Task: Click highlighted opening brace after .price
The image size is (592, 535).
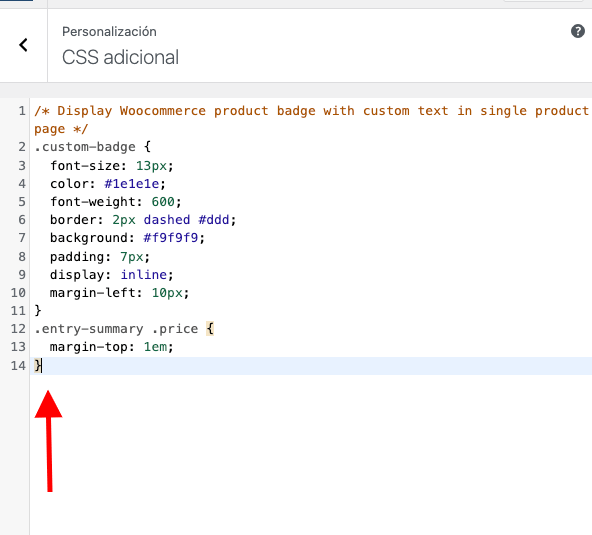Action: (x=210, y=329)
